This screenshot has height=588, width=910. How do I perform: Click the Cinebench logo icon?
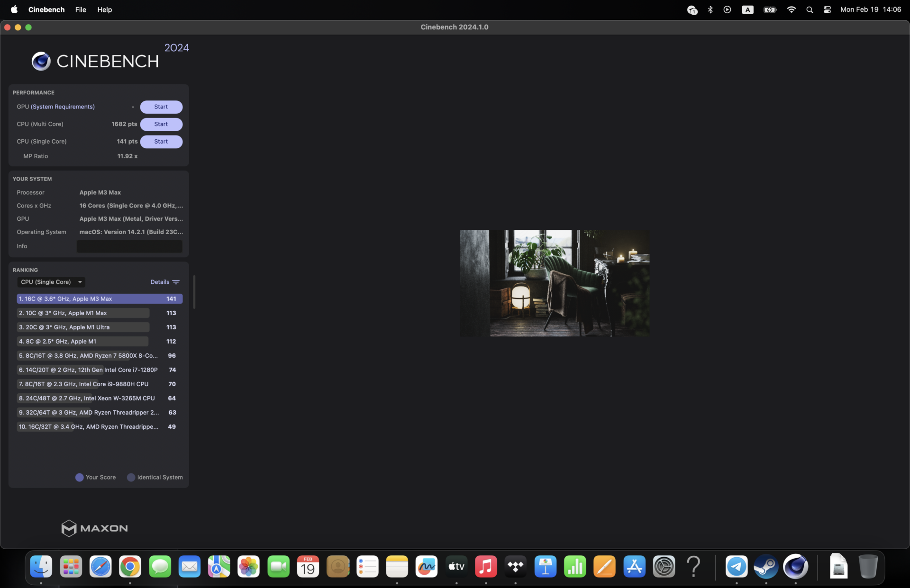41,61
